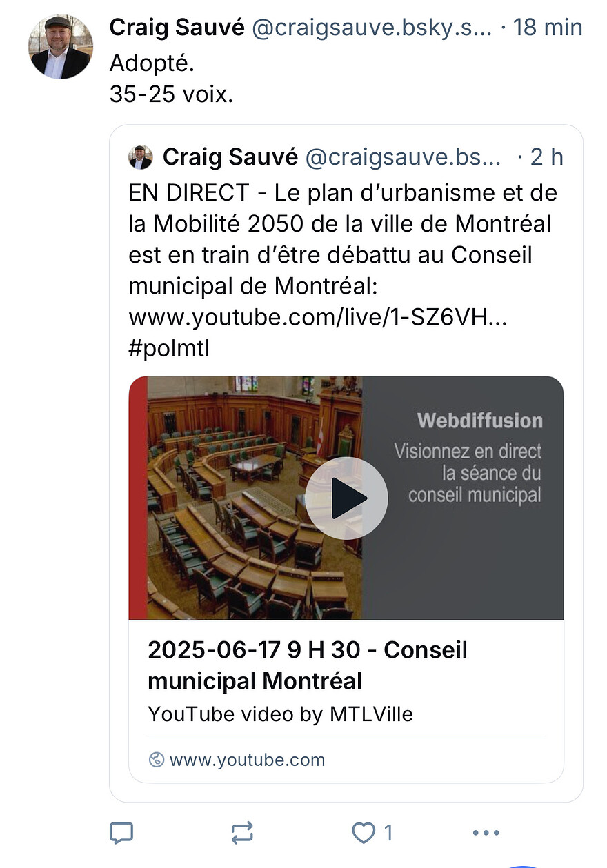The width and height of the screenshot is (607, 868).
Task: Play the council webcast video
Action: (346, 498)
